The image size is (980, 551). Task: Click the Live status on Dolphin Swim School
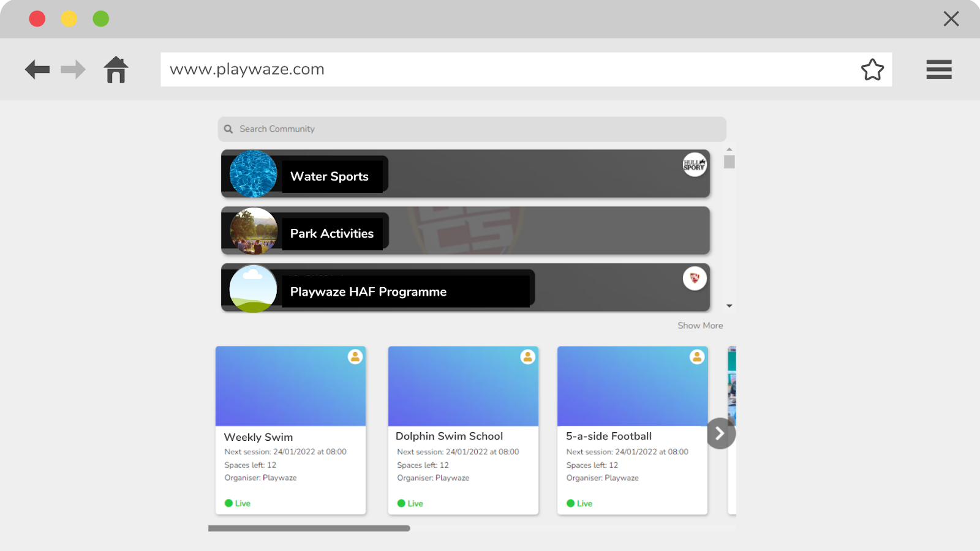click(410, 503)
